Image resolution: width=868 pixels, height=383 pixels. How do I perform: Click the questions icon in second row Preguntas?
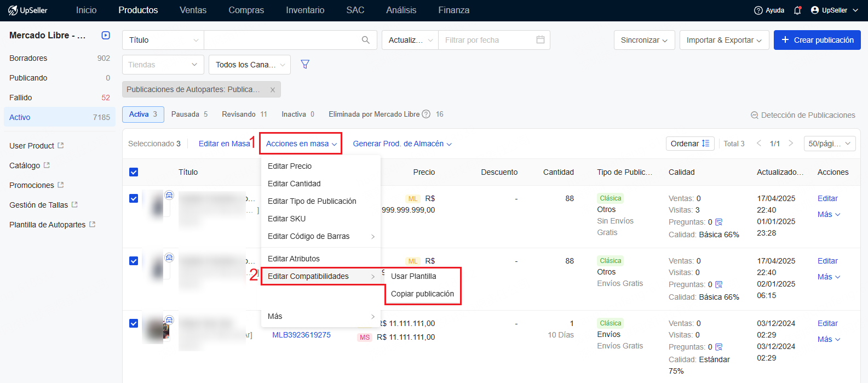click(x=719, y=284)
